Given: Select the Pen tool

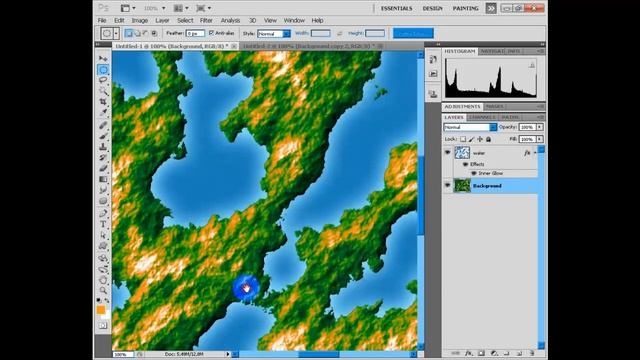Looking at the screenshot, I should pos(103,213).
